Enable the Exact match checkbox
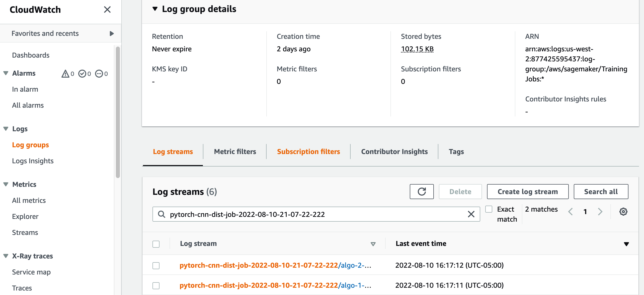 [489, 209]
